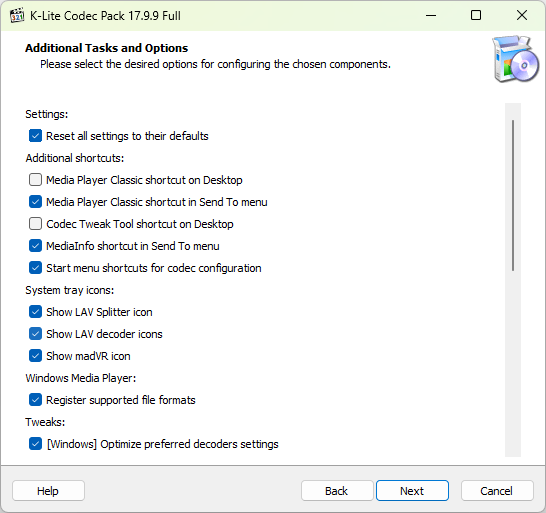Uncheck Media Player Classic Send To shortcut

35,202
